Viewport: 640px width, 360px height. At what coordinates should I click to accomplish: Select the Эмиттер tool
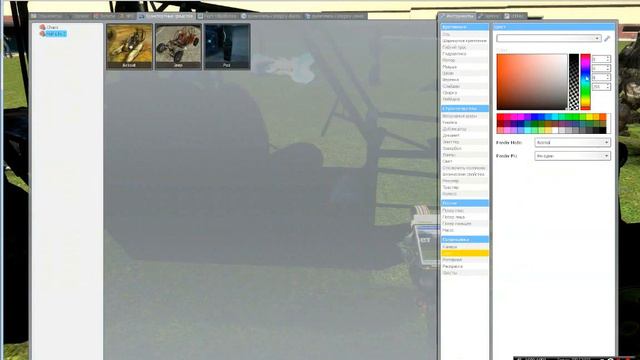pos(464,142)
